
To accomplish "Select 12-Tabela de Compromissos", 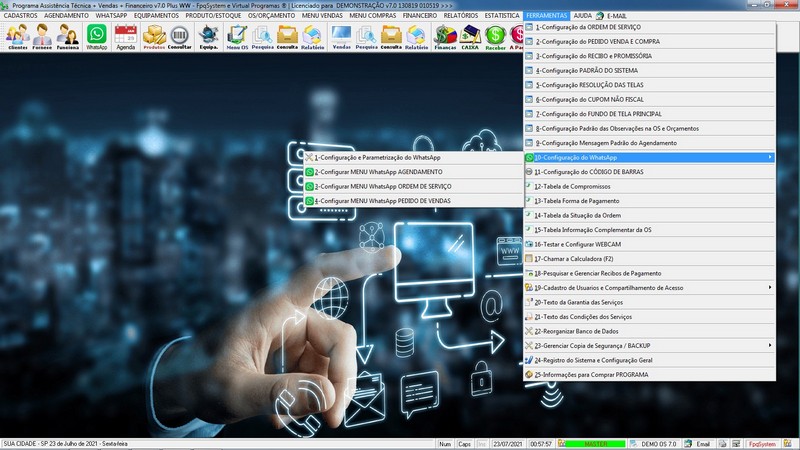I will click(649, 186).
